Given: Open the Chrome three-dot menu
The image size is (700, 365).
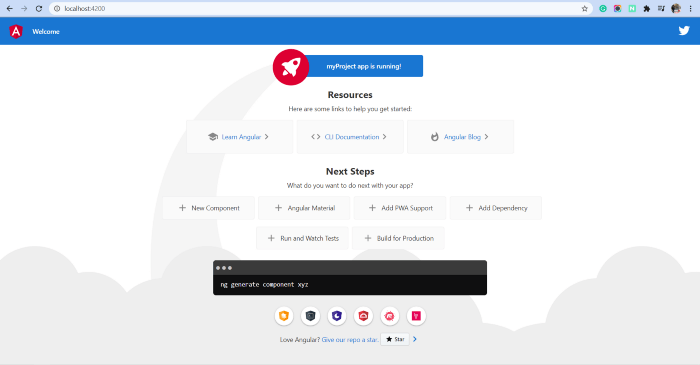Looking at the screenshot, I should point(690,8).
